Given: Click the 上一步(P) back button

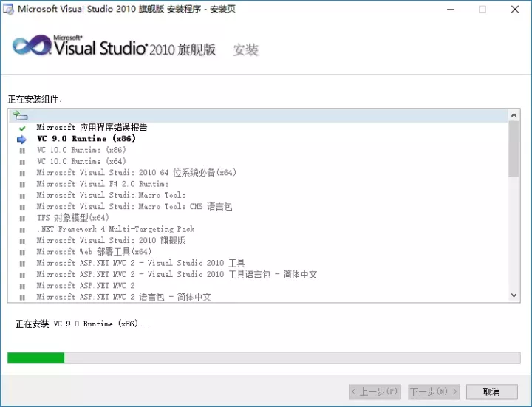Looking at the screenshot, I should [x=375, y=391].
